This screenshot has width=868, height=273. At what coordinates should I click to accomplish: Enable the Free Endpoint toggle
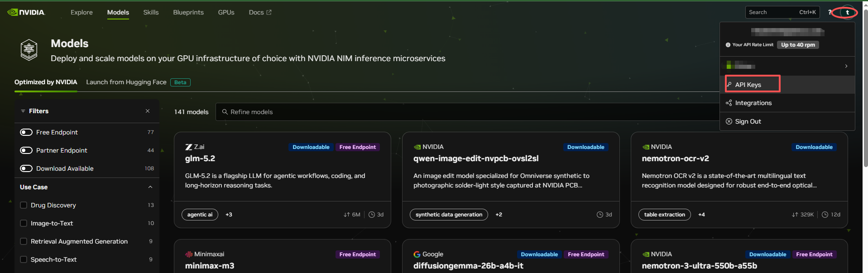[26, 132]
